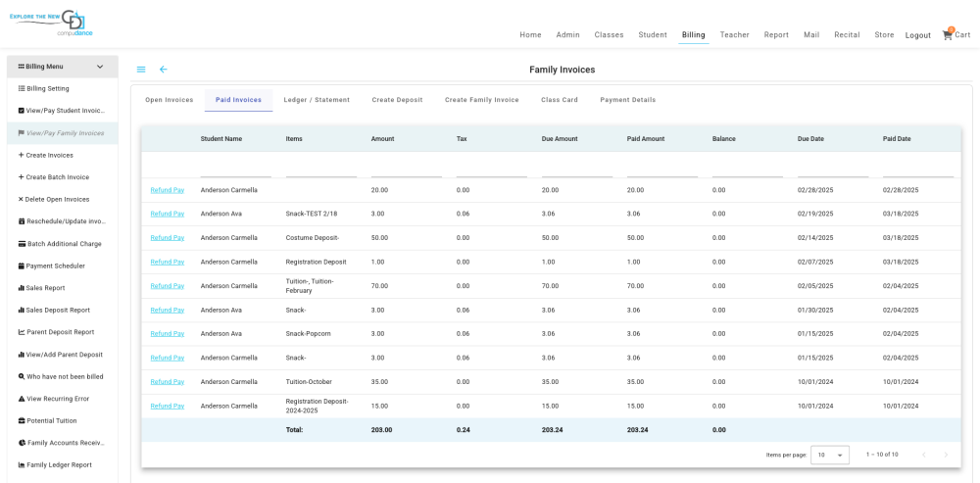This screenshot has height=483, width=980.
Task: Click the Amount filter field
Action: (x=407, y=169)
